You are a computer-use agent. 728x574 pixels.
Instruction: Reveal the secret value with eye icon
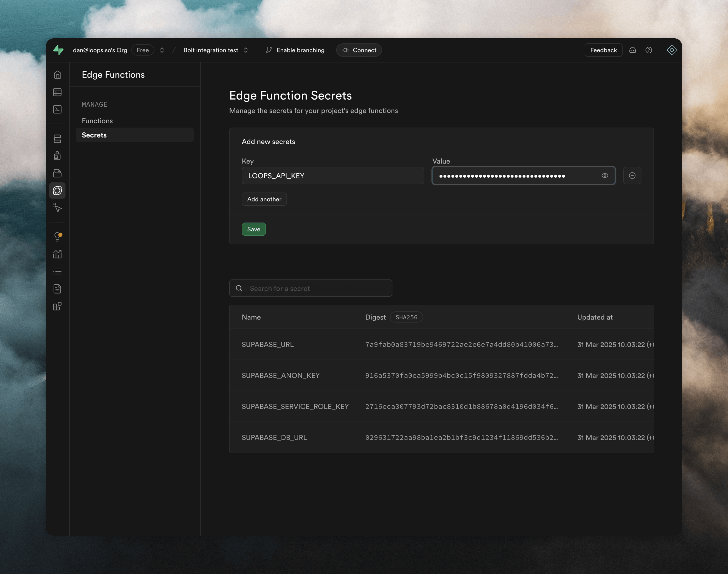pyautogui.click(x=605, y=175)
